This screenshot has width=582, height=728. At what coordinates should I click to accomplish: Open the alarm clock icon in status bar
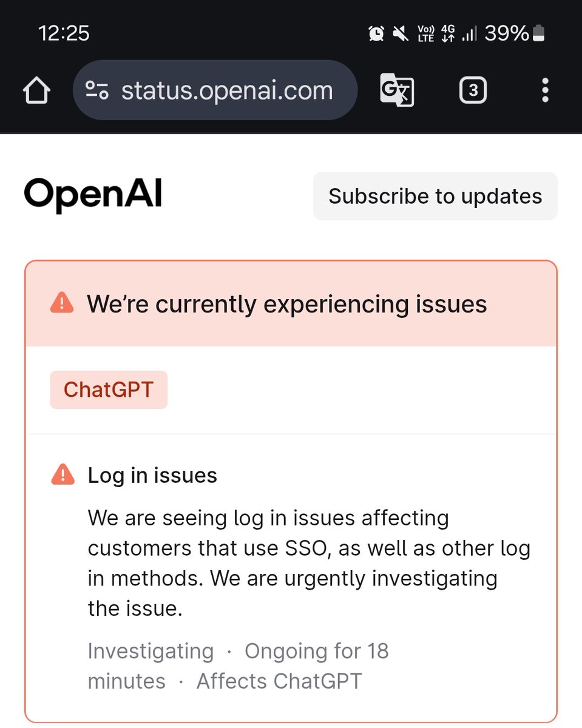(x=376, y=34)
